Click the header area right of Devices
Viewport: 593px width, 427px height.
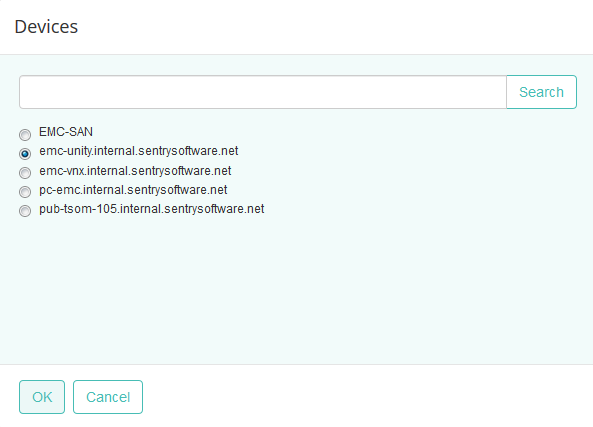333,27
